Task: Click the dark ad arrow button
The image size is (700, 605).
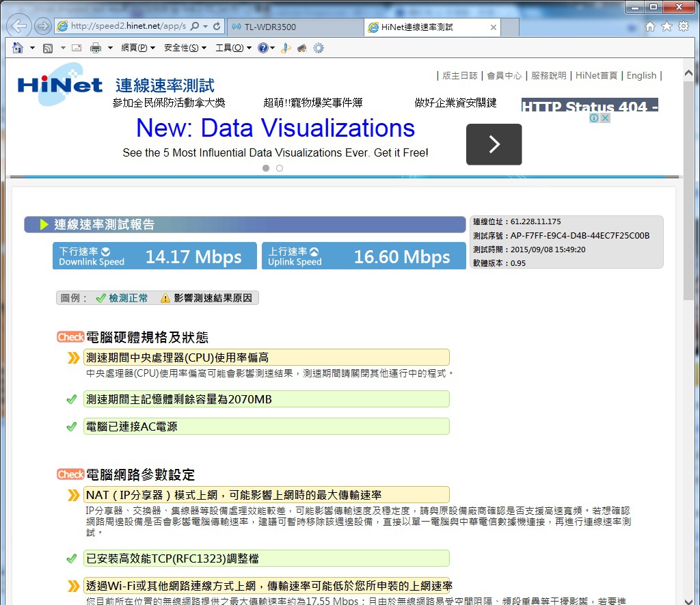Action: [x=494, y=144]
